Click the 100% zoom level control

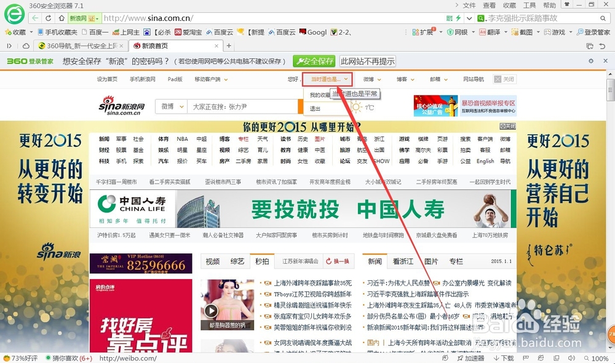[x=596, y=358]
